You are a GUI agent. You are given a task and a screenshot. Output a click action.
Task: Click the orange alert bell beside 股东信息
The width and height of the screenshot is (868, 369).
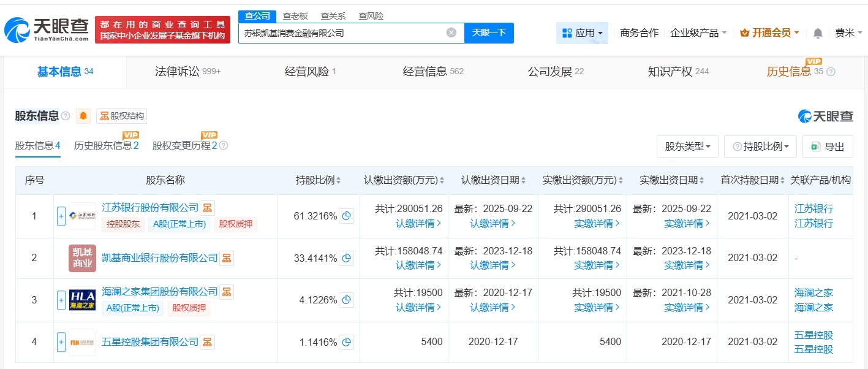click(83, 116)
